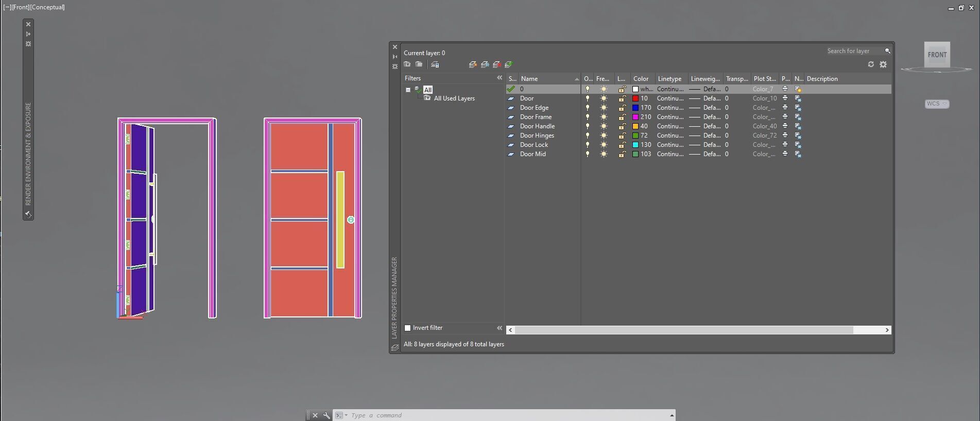Open command line customize wrench
Viewport: 980px width, 421px height.
(x=326, y=415)
